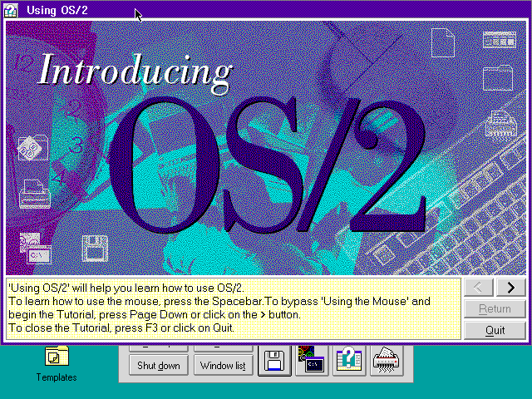Click the forward arrow button to begin Tutorial
532x399 pixels.
(510, 288)
